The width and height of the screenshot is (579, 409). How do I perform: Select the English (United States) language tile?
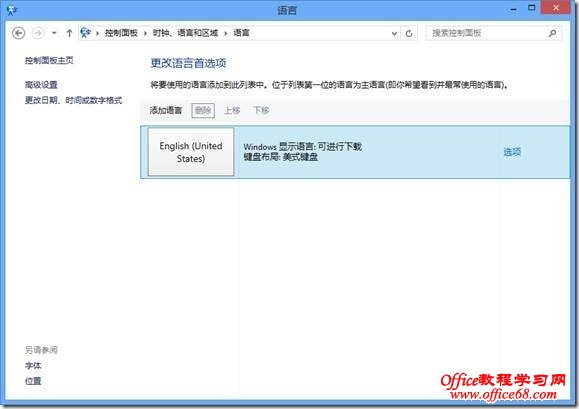click(x=191, y=152)
